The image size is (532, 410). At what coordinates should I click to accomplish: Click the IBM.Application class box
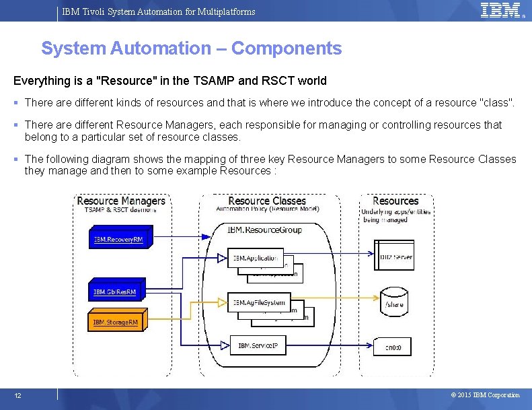click(256, 258)
